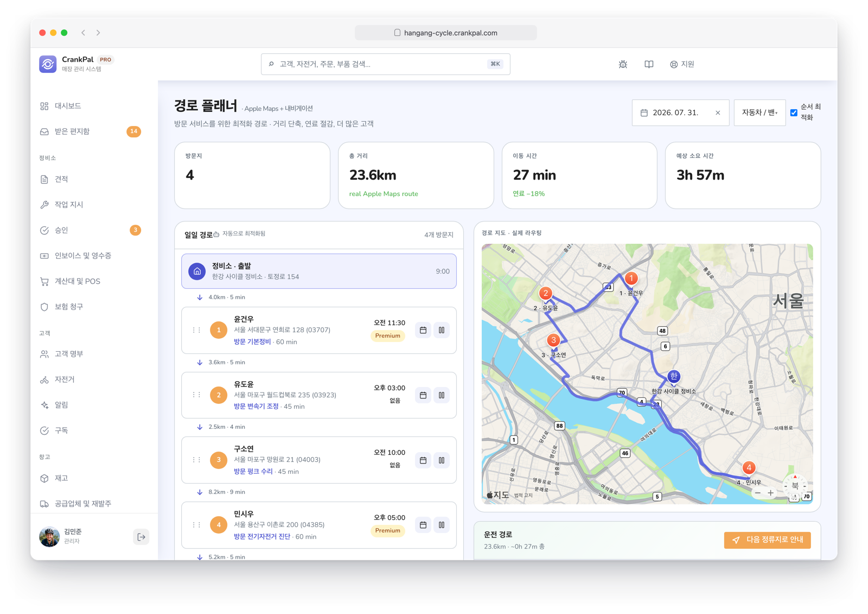This screenshot has height=614, width=868.
Task: Log out using the sidebar exit icon
Action: pyautogui.click(x=141, y=537)
